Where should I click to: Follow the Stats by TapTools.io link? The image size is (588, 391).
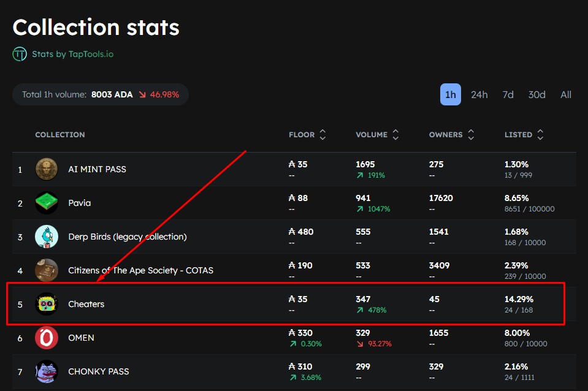pyautogui.click(x=72, y=54)
